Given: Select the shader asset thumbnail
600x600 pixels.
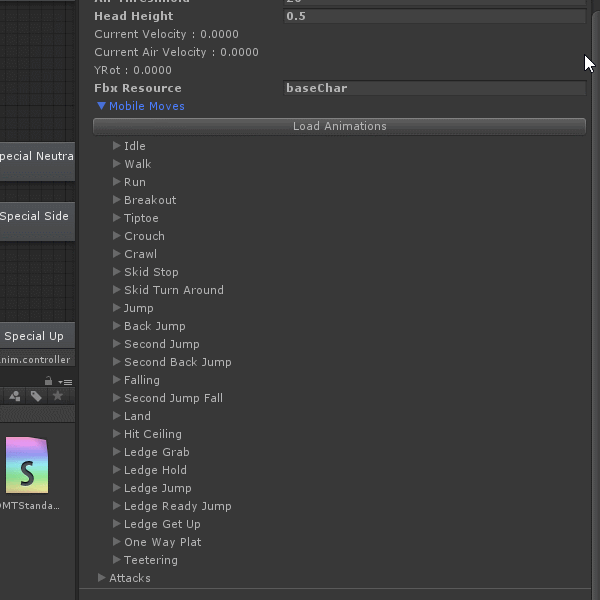Looking at the screenshot, I should (27, 465).
